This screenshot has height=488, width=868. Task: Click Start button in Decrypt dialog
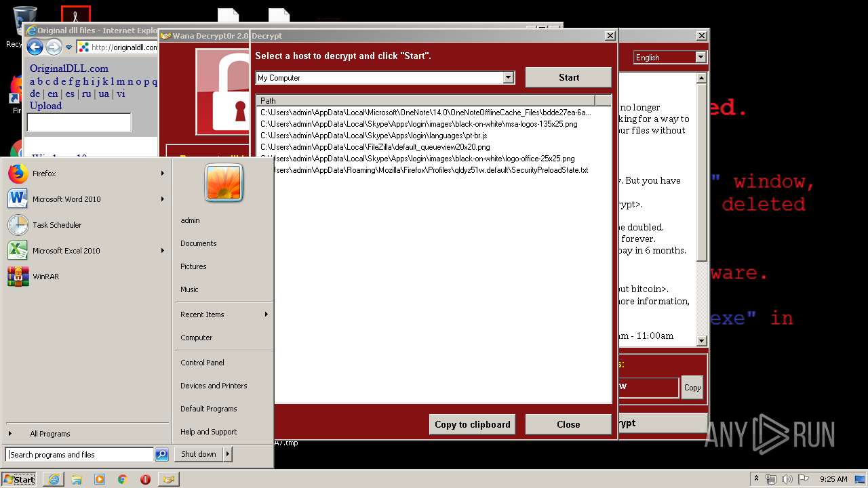pos(568,77)
